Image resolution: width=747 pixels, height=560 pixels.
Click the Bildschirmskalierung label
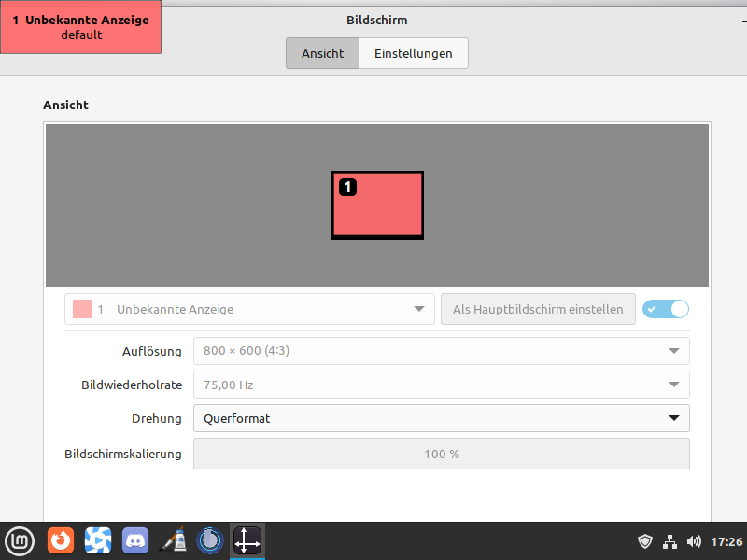point(123,454)
